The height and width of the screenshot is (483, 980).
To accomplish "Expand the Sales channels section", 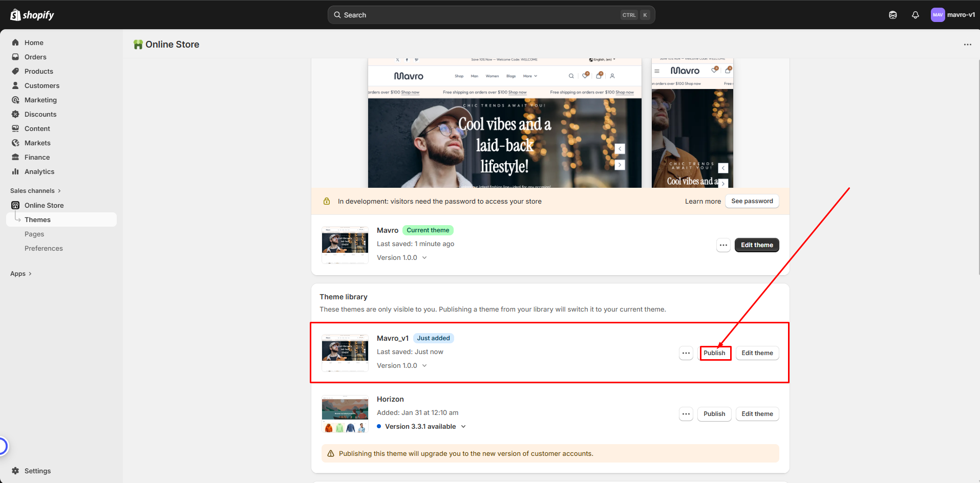I will pyautogui.click(x=35, y=191).
